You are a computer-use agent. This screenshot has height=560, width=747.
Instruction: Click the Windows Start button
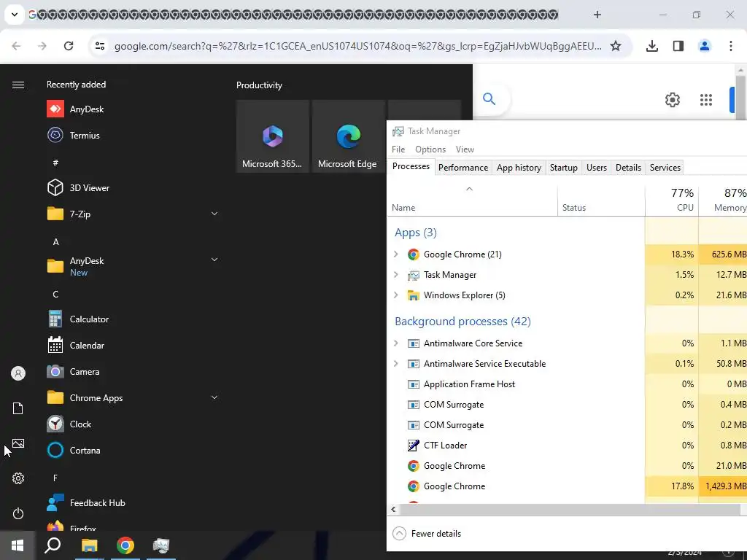pyautogui.click(x=18, y=545)
